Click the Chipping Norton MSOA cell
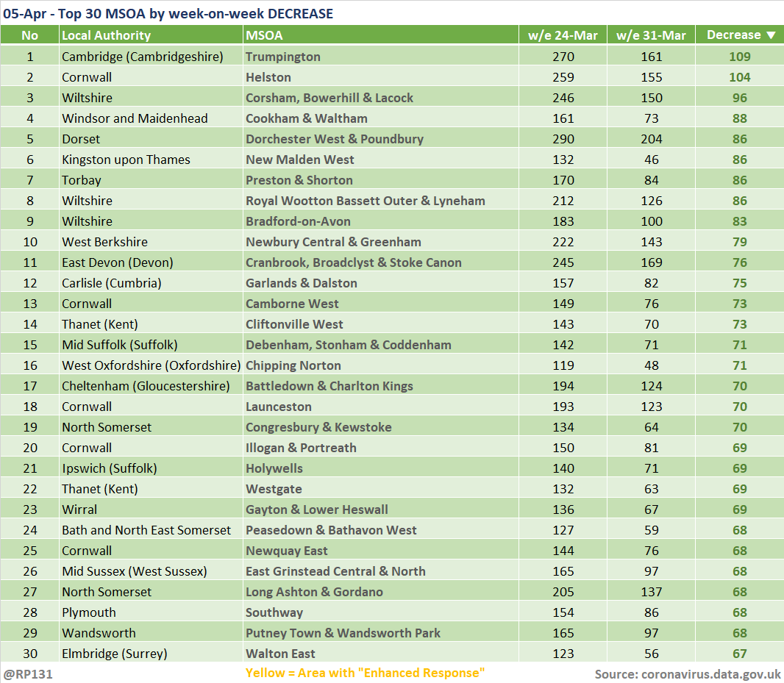Image resolution: width=784 pixels, height=683 pixels. (x=293, y=365)
